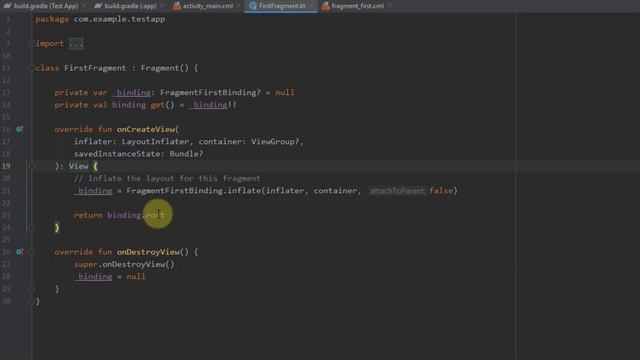Open the build.gradle (:app) tab

[x=130, y=6]
